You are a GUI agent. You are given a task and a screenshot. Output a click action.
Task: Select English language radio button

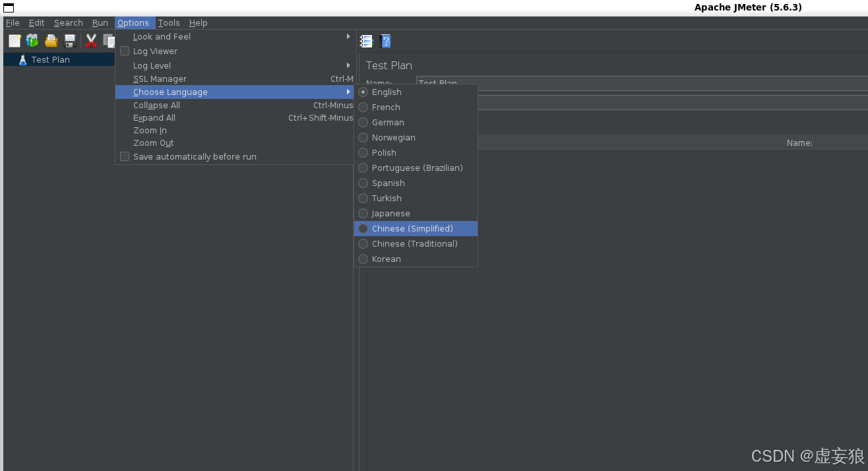click(363, 92)
